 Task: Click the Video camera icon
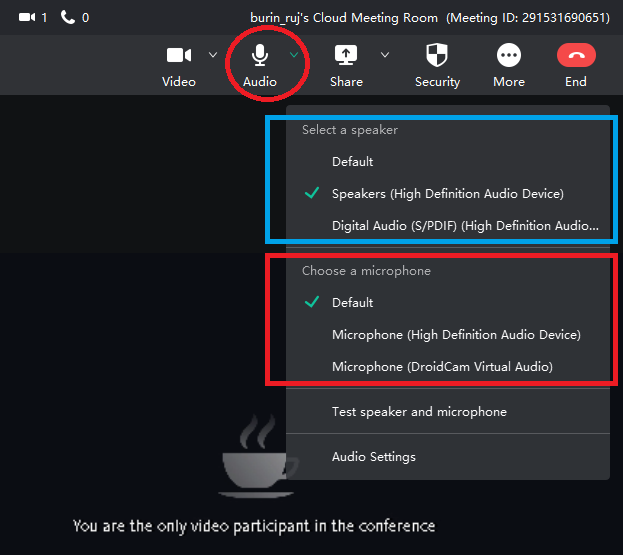[179, 56]
